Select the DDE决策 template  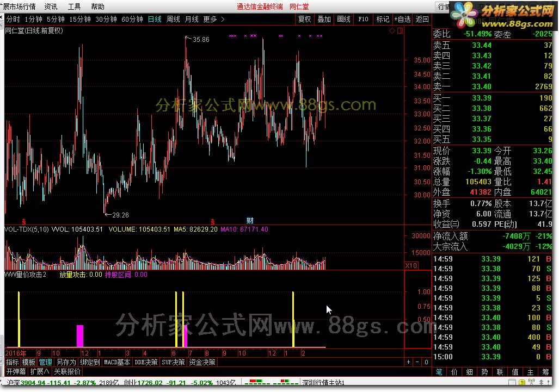146,362
